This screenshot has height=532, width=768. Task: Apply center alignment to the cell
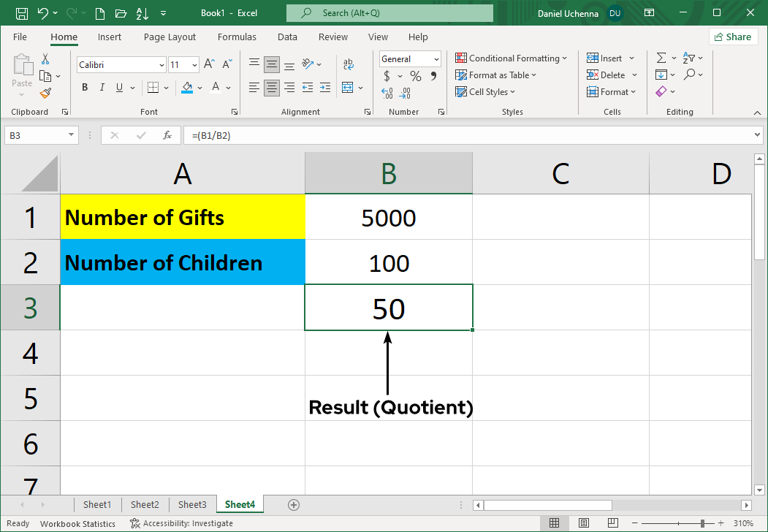(x=271, y=87)
